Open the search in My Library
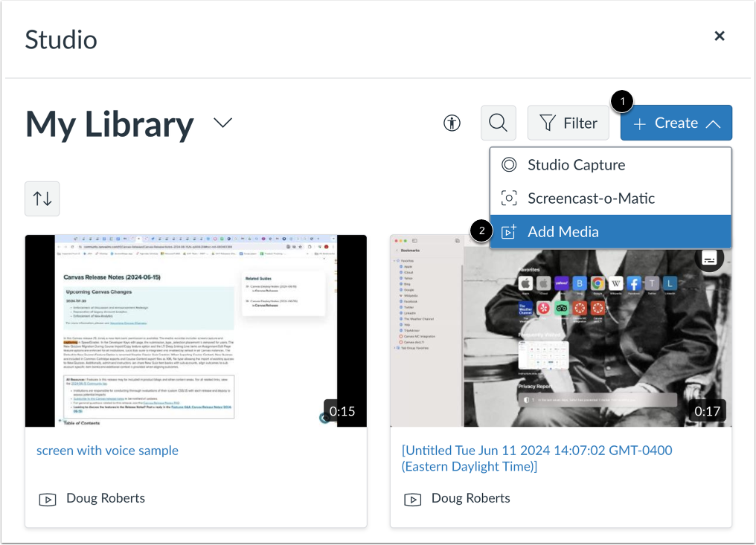 click(498, 123)
